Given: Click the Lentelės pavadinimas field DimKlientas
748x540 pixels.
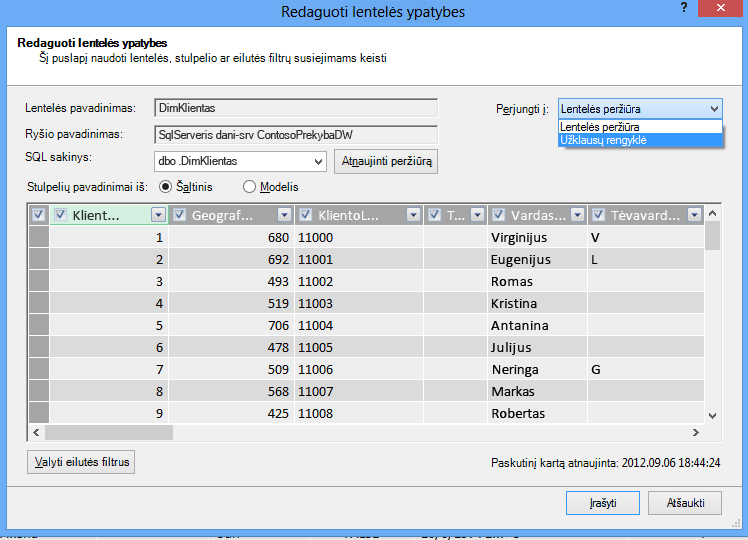Looking at the screenshot, I should pos(296,108).
